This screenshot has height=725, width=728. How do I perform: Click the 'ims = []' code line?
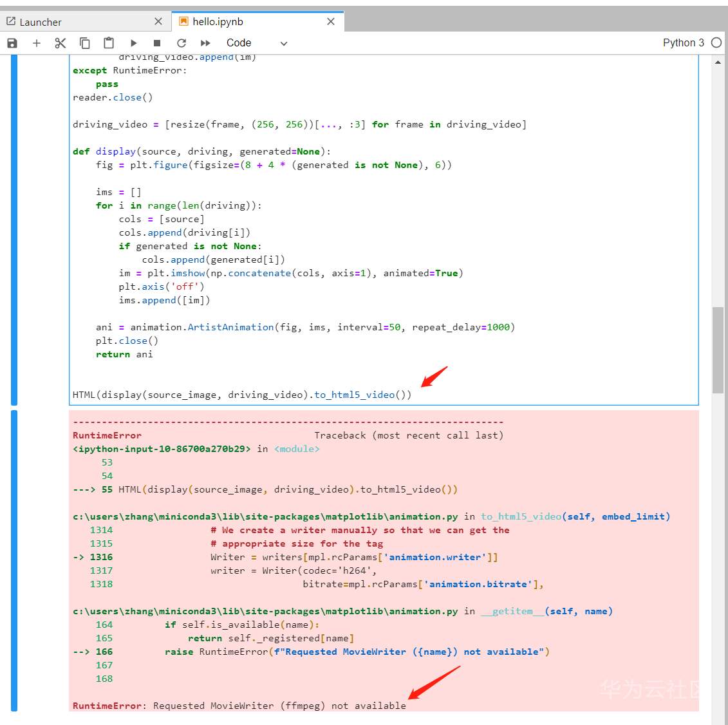(118, 193)
